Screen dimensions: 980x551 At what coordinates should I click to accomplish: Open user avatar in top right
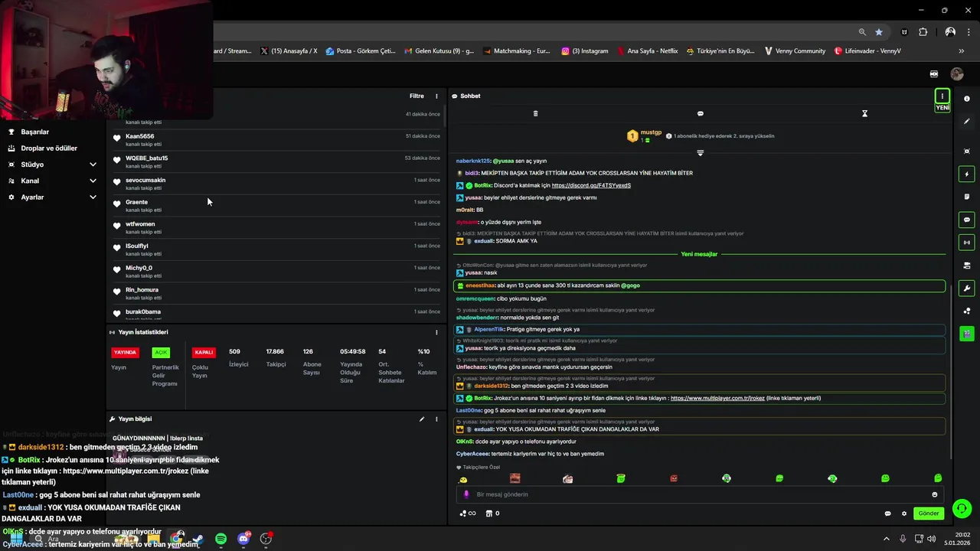[957, 74]
